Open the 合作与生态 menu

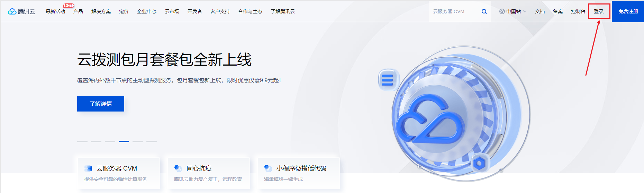click(250, 11)
